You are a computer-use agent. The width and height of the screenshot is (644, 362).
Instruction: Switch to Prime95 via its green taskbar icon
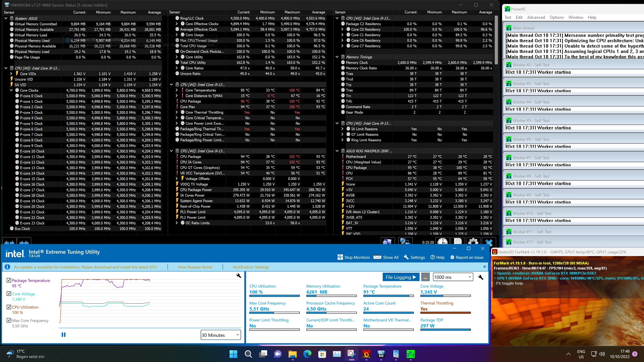(411, 354)
